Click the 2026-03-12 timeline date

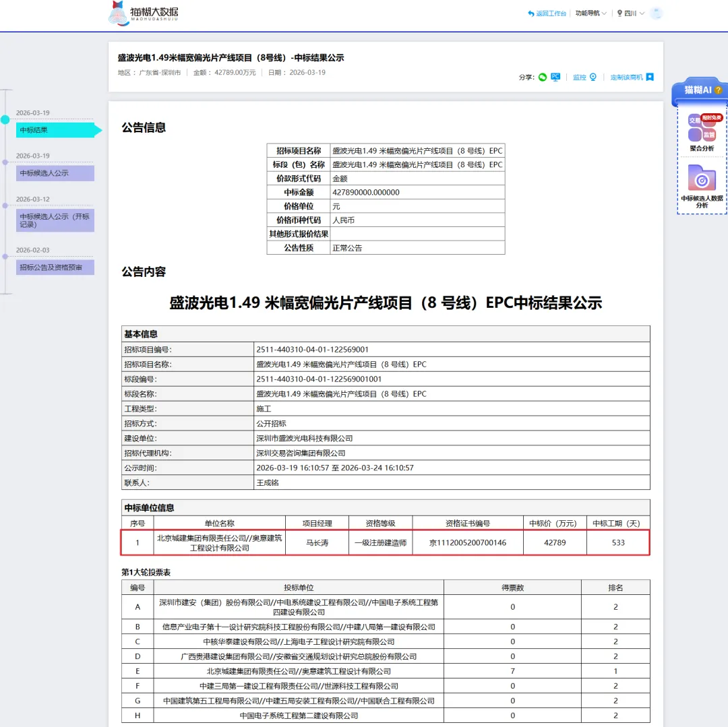pos(32,199)
